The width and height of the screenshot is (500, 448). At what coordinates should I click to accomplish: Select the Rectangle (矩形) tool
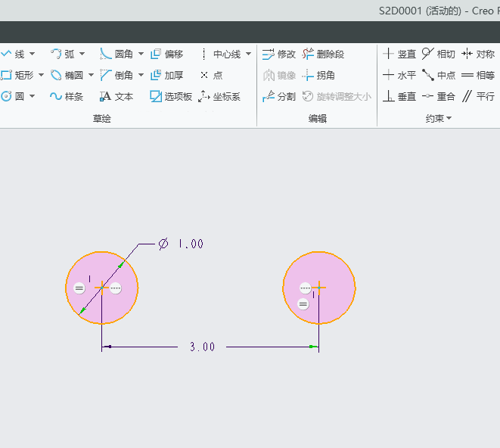pos(17,76)
